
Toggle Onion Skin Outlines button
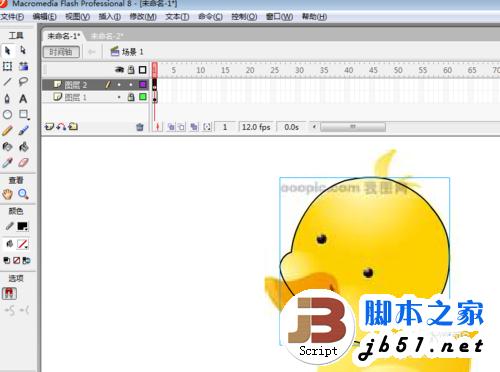pos(181,127)
